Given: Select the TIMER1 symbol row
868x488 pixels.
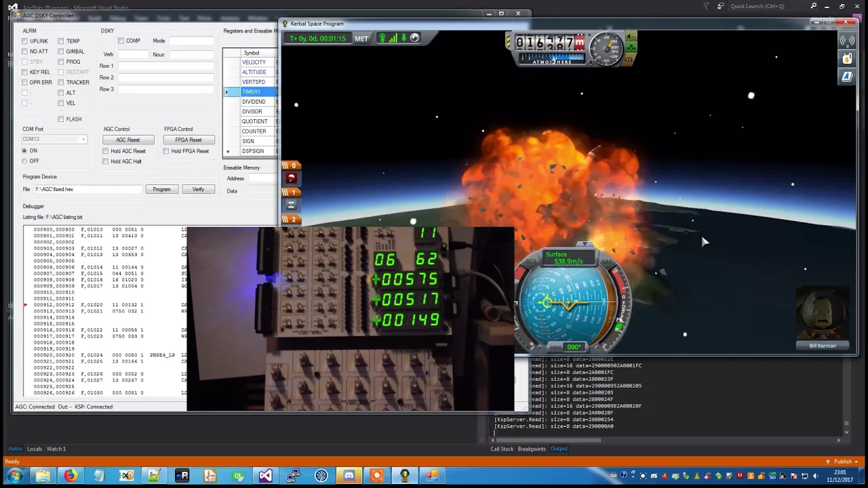Looking at the screenshot, I should 254,91.
